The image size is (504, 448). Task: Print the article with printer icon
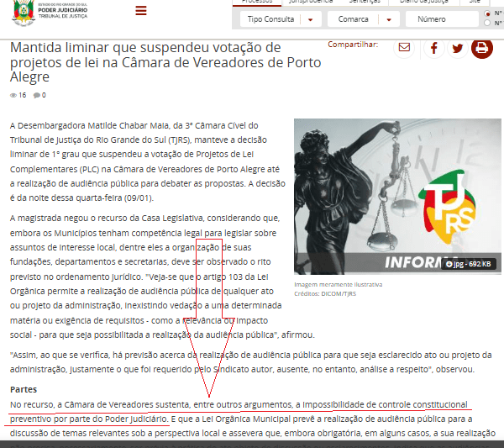tap(482, 48)
